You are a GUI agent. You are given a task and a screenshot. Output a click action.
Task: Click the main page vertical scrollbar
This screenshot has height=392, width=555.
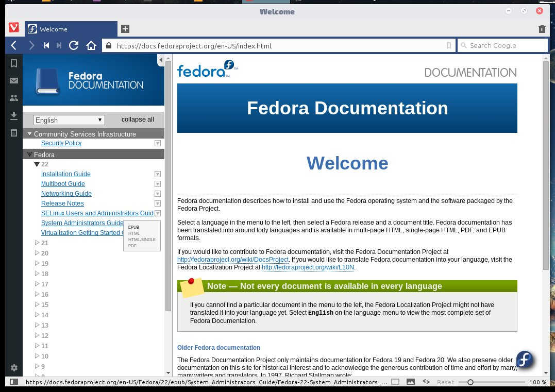click(x=546, y=166)
